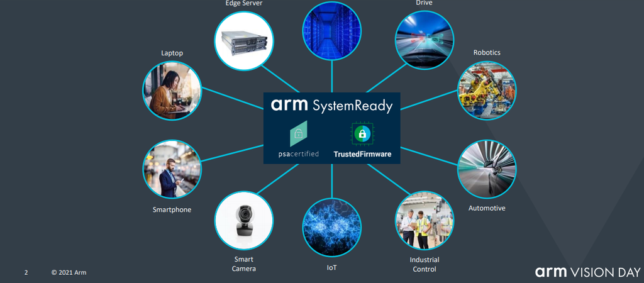Click the 'Smartphone' label
This screenshot has width=644, height=283.
coord(172,209)
